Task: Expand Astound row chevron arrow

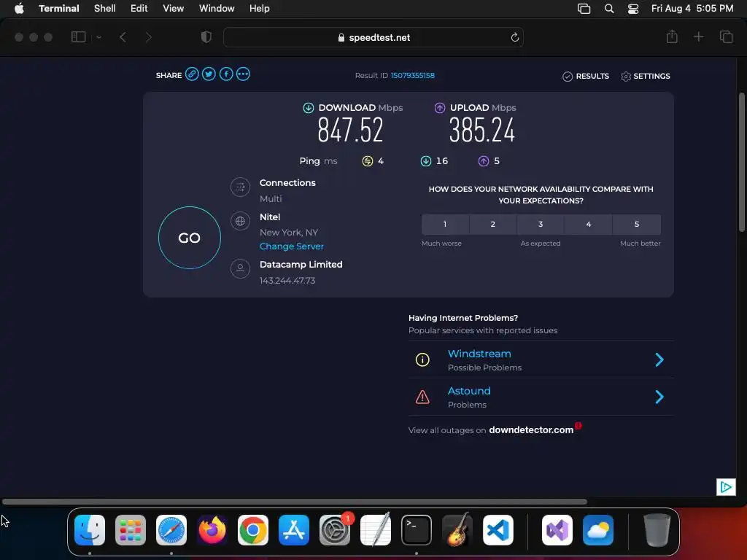Action: point(659,397)
